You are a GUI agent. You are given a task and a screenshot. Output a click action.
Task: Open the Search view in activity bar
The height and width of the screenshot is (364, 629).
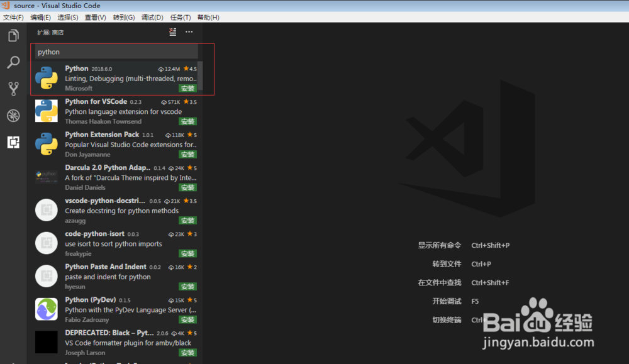point(13,62)
